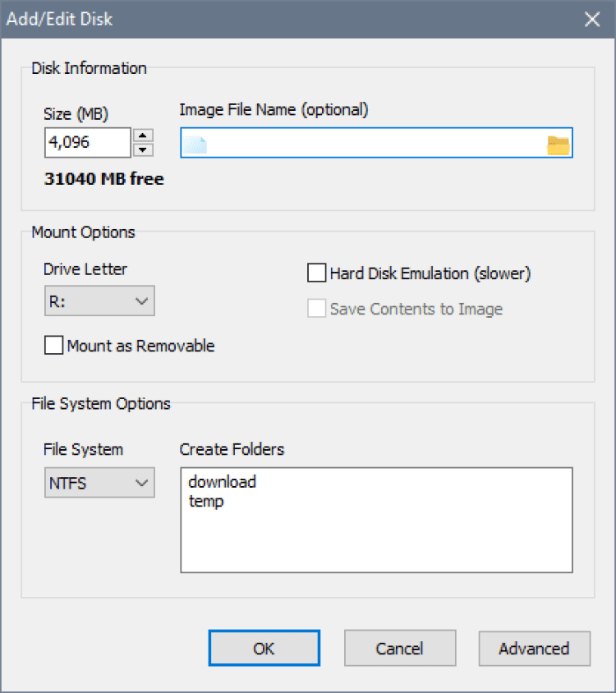Enable Hard Disk Emulation checkbox
Viewport: 616px width, 693px height.
click(317, 273)
